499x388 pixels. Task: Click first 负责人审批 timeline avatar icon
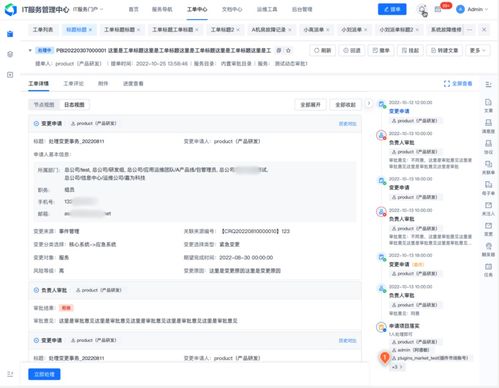coord(381,135)
